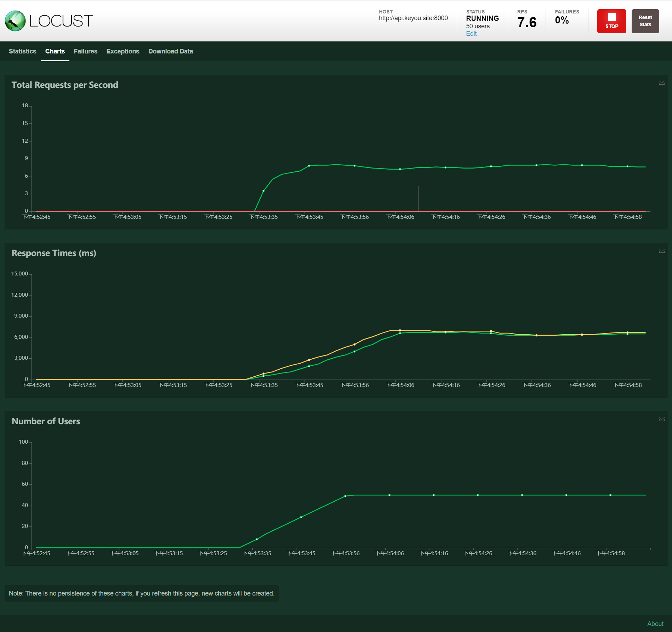Image resolution: width=672 pixels, height=632 pixels.
Task: Open the Download Data tab
Action: click(170, 51)
